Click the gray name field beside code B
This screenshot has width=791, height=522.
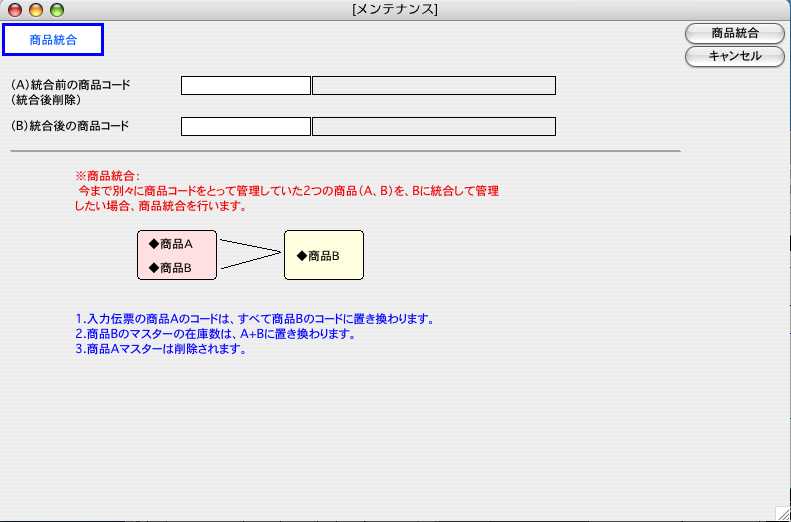point(434,127)
